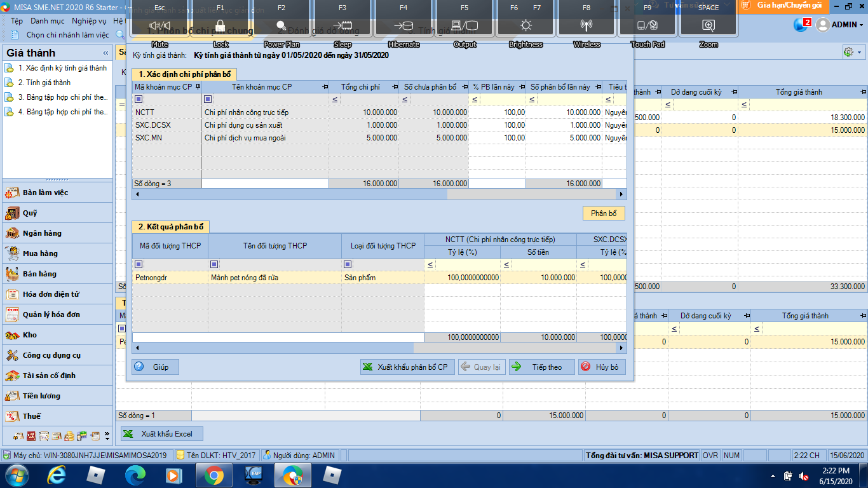Open filter operator for NCTT Số tiền column
Viewport: 868px width, 488px height.
tap(506, 265)
